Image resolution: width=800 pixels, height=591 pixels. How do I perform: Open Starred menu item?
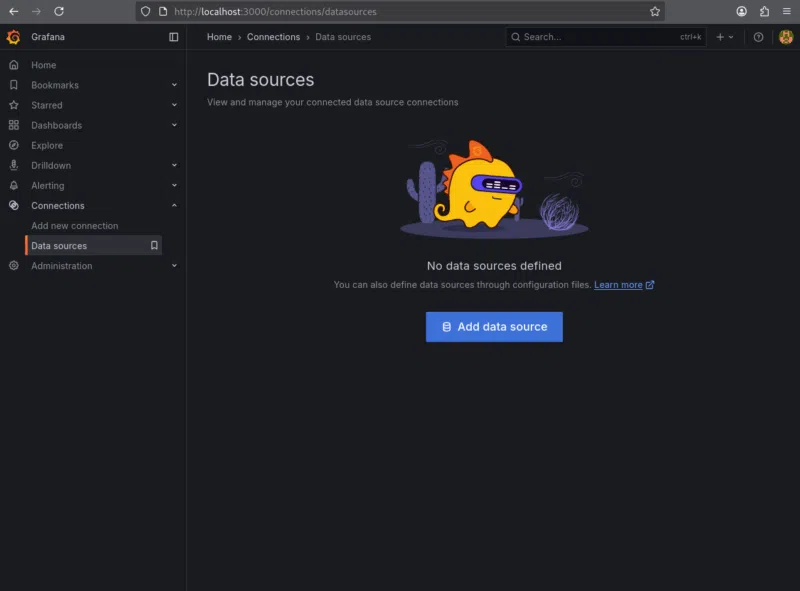(x=46, y=105)
